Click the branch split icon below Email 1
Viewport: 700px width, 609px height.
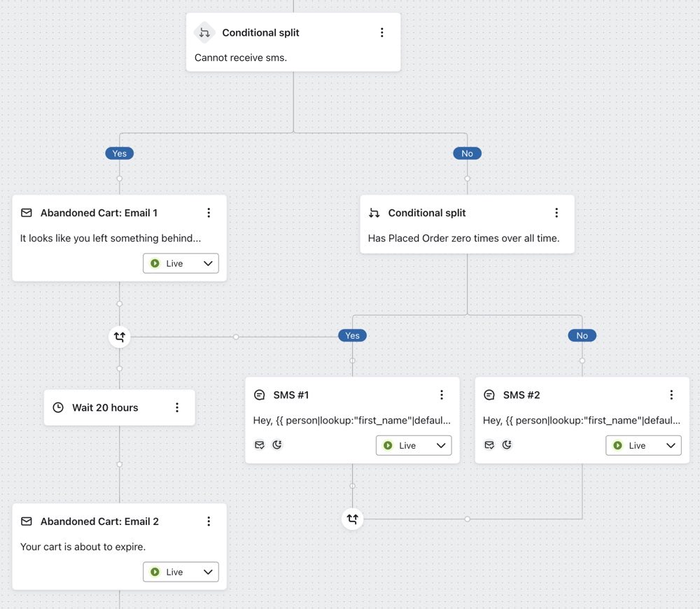click(x=119, y=337)
